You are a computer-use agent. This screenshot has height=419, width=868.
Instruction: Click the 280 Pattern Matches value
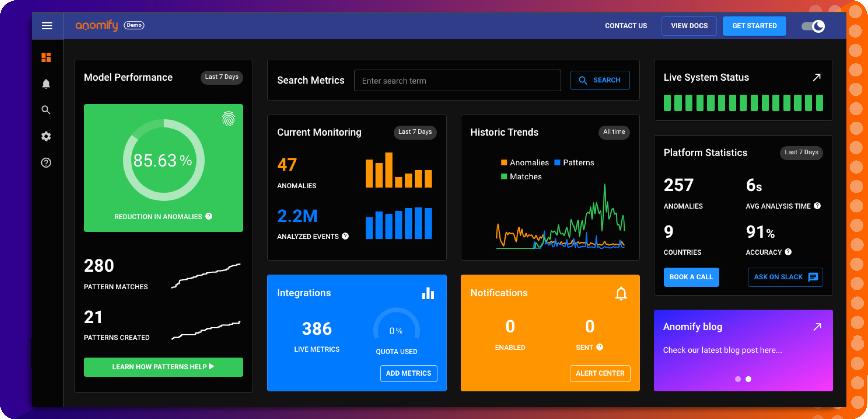point(99,266)
